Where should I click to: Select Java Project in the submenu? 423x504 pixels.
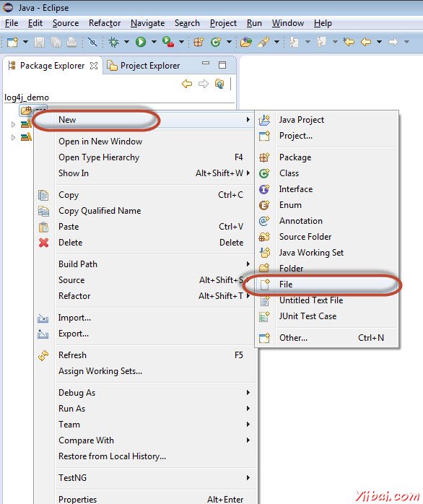click(327, 120)
